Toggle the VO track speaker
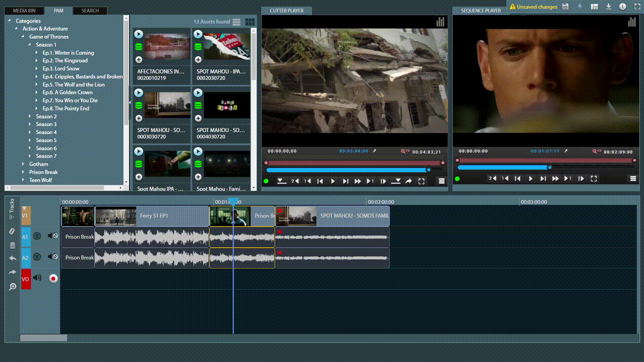Screen dimensions: 644x362 pos(37,278)
